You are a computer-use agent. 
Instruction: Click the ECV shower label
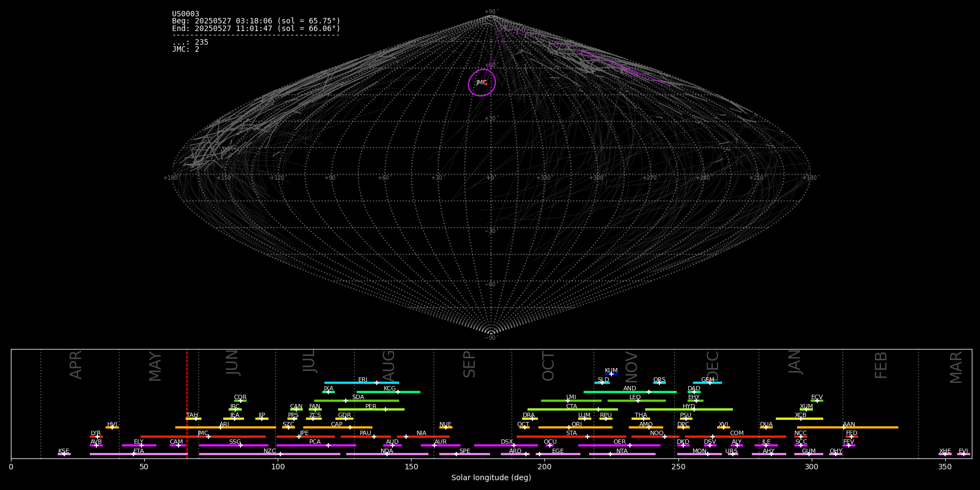click(x=817, y=397)
